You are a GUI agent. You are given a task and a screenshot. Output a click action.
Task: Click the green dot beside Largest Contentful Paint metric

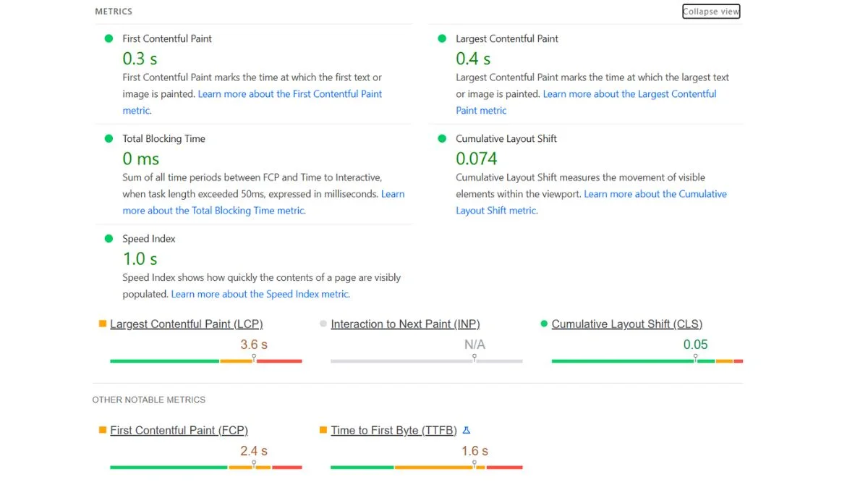click(442, 38)
